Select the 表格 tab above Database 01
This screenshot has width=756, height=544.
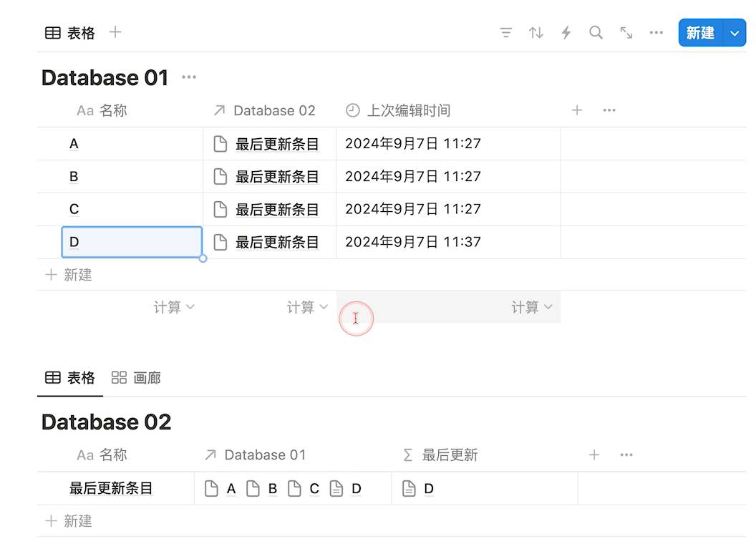70,33
